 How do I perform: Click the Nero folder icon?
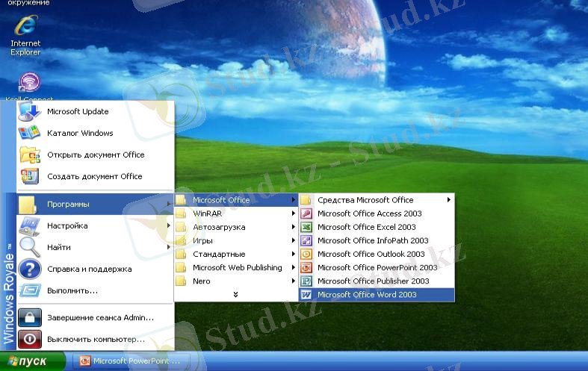[181, 281]
